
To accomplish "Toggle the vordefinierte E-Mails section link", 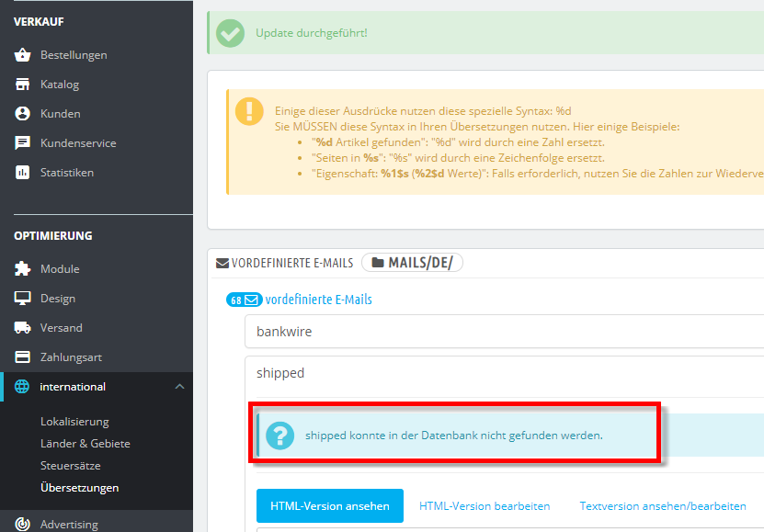I will click(x=319, y=300).
